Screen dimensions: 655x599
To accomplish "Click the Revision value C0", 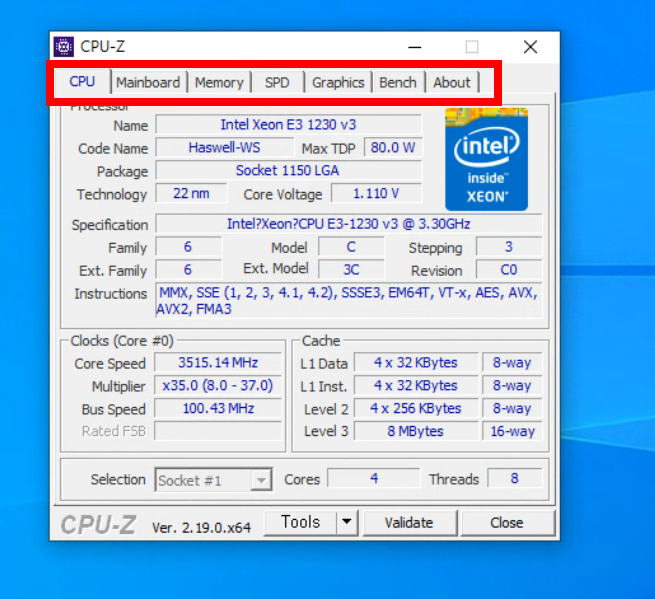I will [509, 270].
